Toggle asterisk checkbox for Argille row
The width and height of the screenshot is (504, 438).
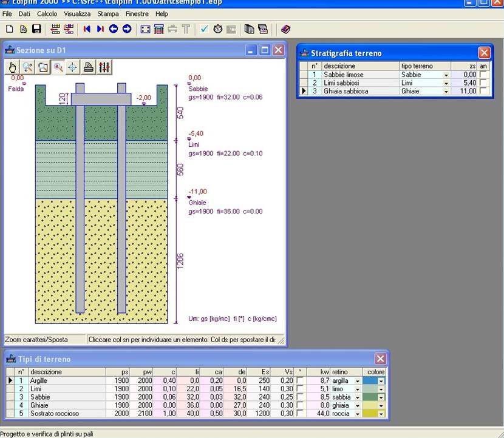(x=299, y=381)
